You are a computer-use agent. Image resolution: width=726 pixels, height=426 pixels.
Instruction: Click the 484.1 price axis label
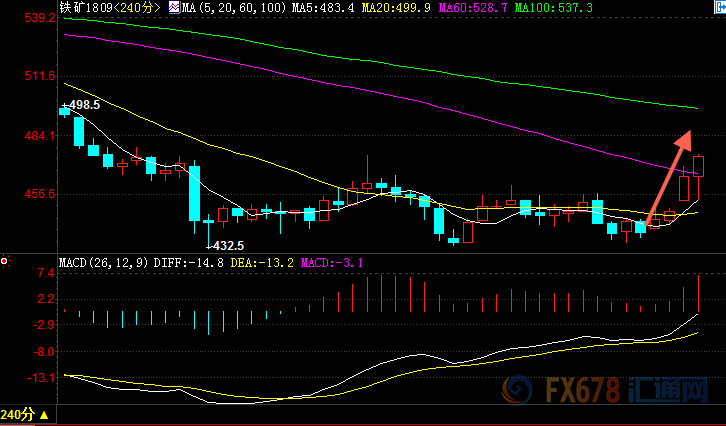click(42, 136)
